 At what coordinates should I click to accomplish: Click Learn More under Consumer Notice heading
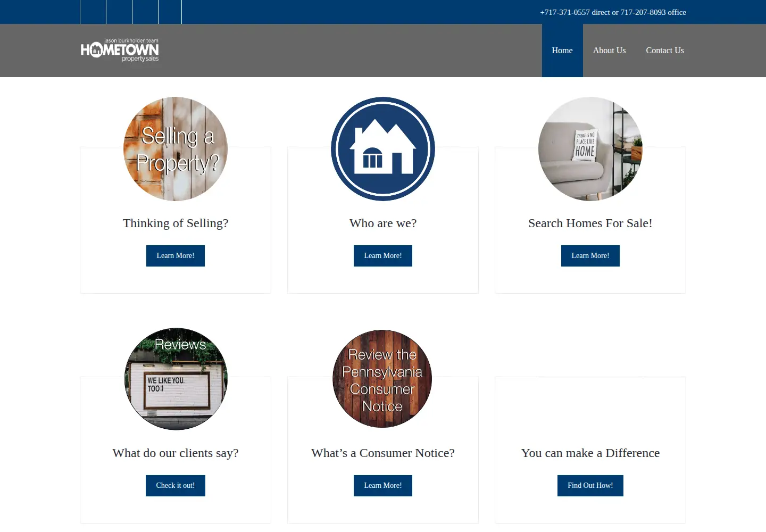pos(383,486)
